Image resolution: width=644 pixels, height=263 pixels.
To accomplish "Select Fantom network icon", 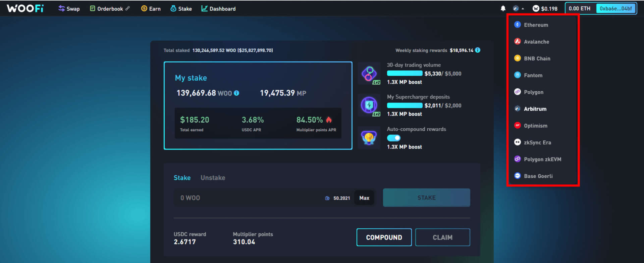I will coord(517,75).
